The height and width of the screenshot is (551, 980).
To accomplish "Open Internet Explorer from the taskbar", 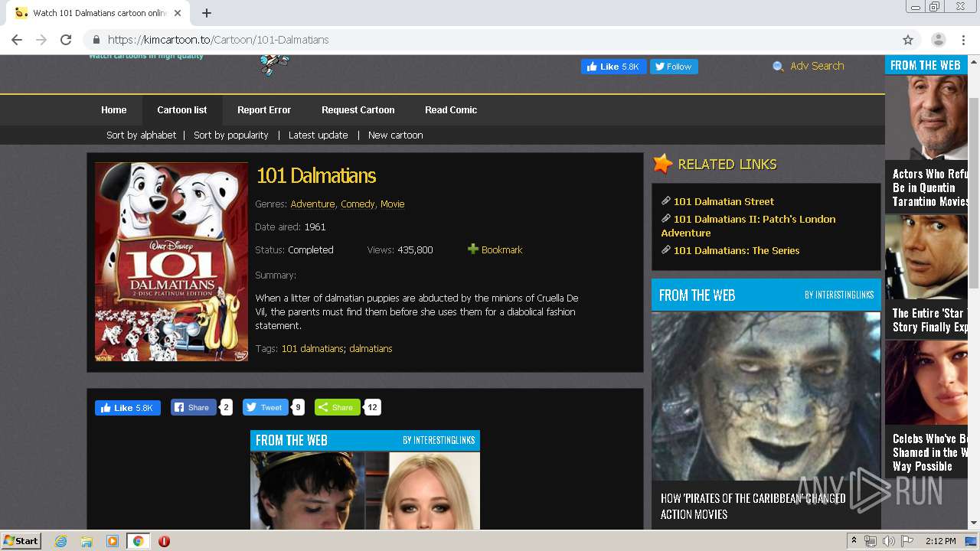I will point(61,541).
